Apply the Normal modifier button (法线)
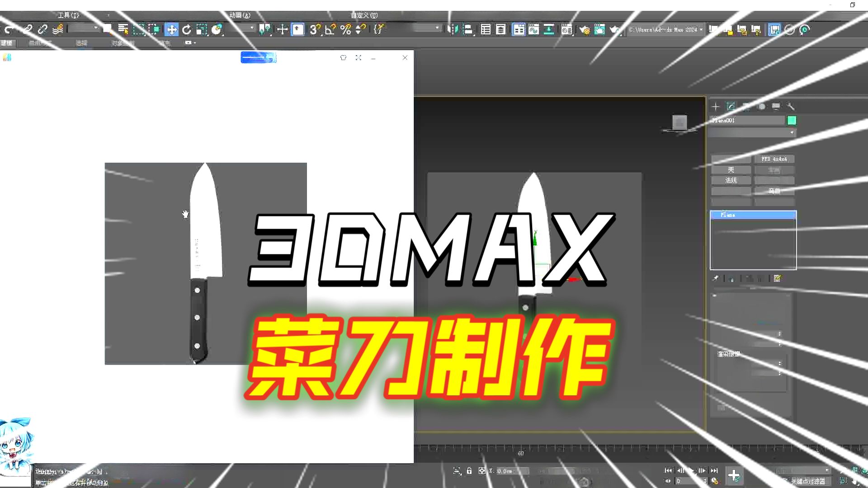Image resolution: width=868 pixels, height=488 pixels. click(x=731, y=180)
